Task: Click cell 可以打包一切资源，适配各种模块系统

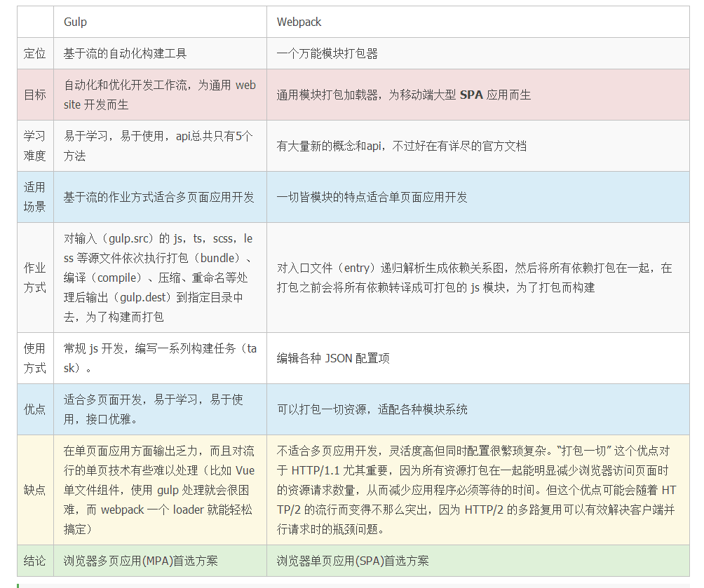Action: [x=478, y=409]
